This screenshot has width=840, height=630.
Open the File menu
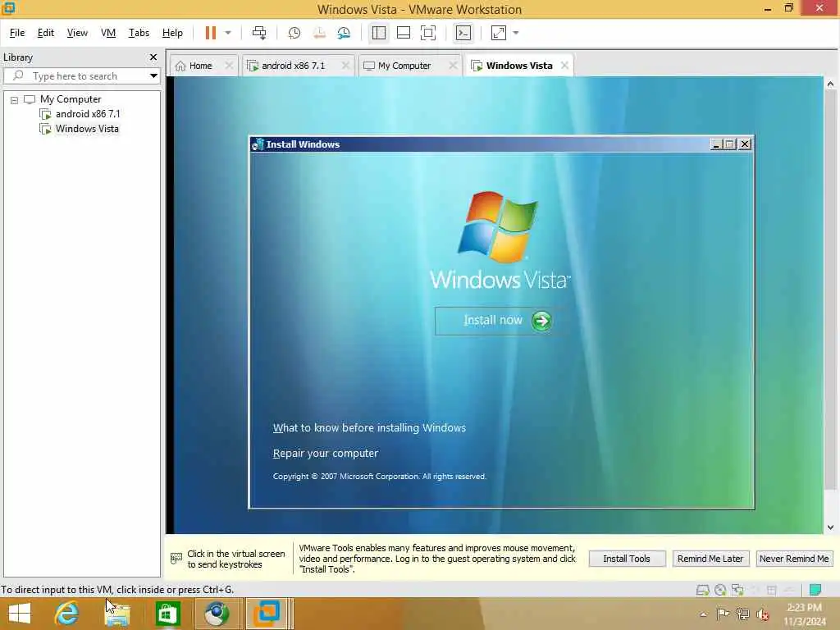pos(17,33)
